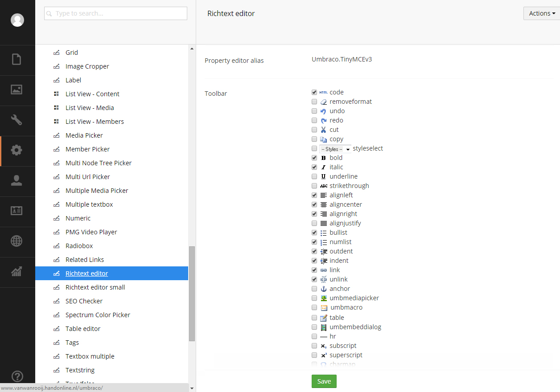560x392 pixels.
Task: Uncheck the code toolbar checkbox
Action: pos(314,92)
